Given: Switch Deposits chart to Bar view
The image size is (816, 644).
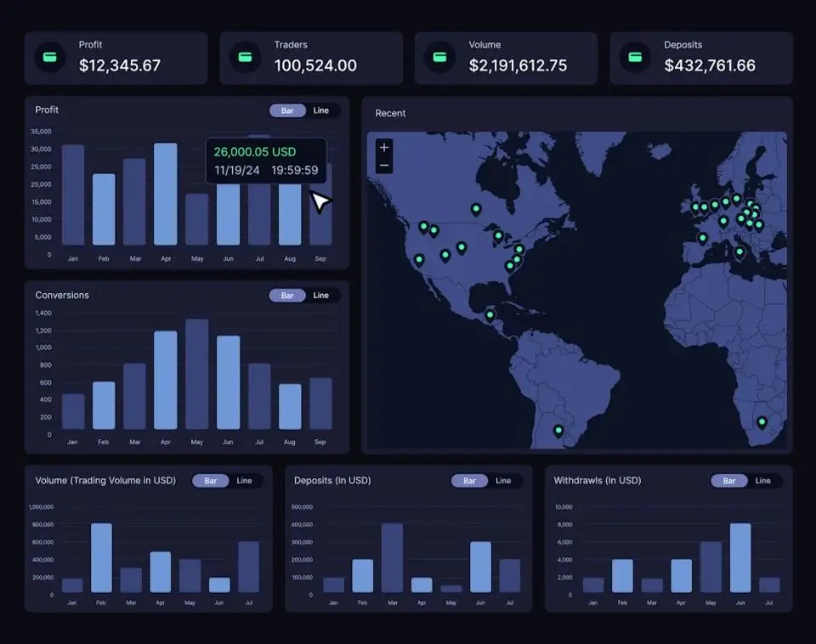Looking at the screenshot, I should tap(469, 481).
